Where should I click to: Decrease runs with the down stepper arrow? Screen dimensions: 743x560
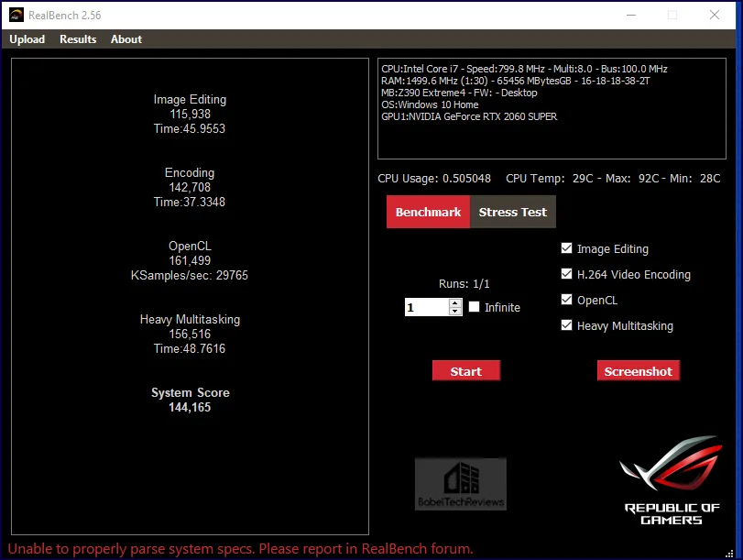[x=455, y=311]
